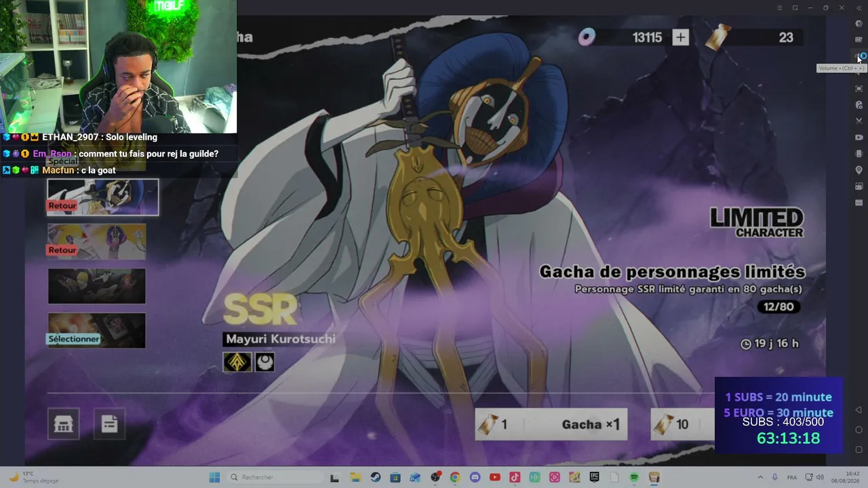Open TikTok from the taskbar
The height and width of the screenshot is (488, 868).
pyautogui.click(x=515, y=477)
